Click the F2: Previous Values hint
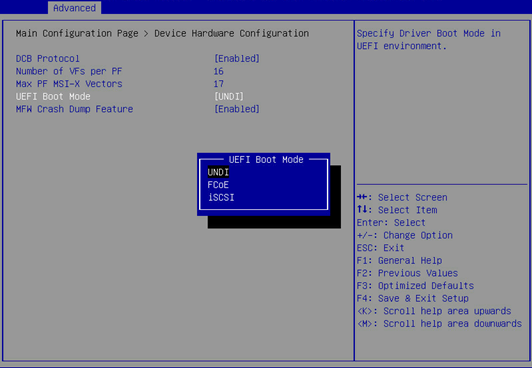This screenshot has height=368, width=532. tap(407, 273)
